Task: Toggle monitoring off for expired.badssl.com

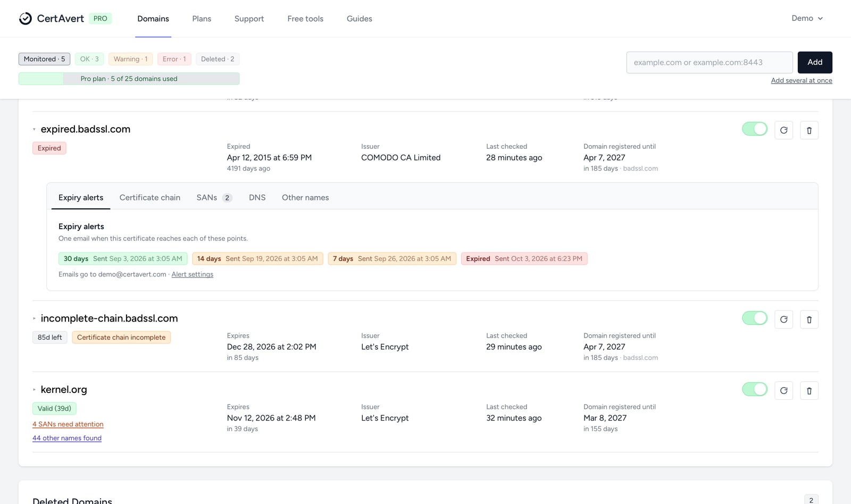Action: coord(755,129)
